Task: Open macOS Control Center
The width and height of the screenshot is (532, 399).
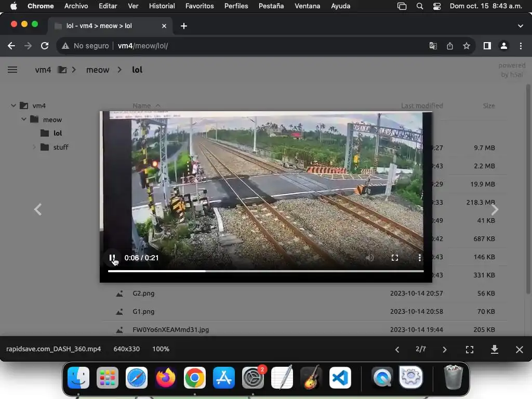Action: click(437, 6)
